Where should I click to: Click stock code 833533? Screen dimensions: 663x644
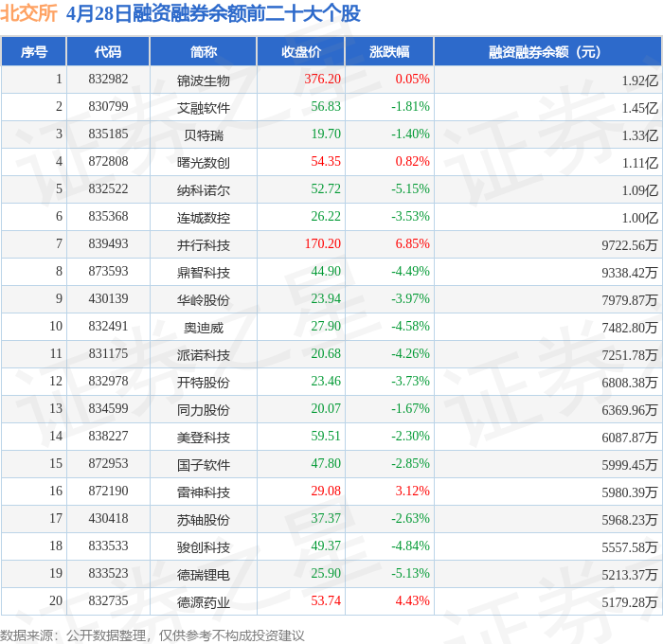[108, 546]
